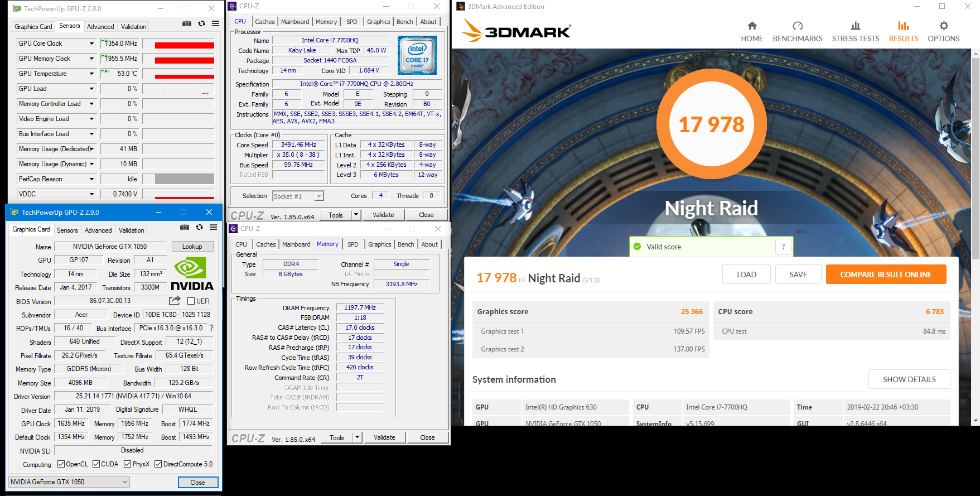Switch to Mainboard tab in CPU-Z CPU window
Screen dimensions: 980x496
295,22
